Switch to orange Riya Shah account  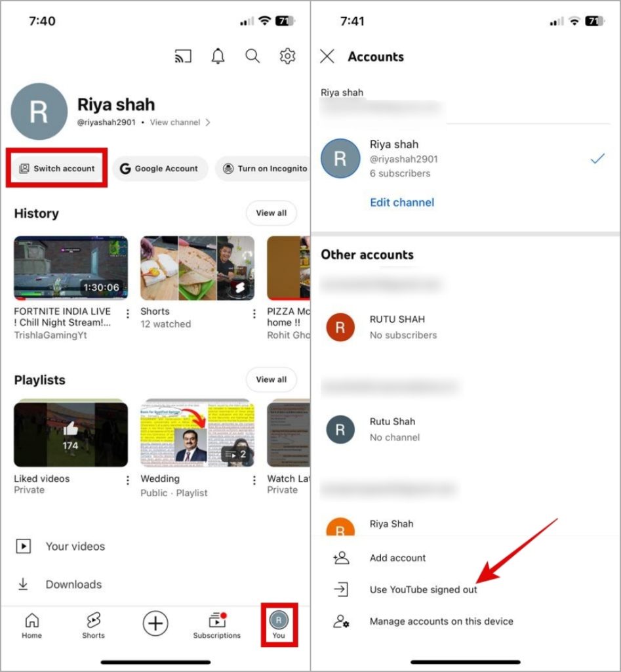[465, 526]
